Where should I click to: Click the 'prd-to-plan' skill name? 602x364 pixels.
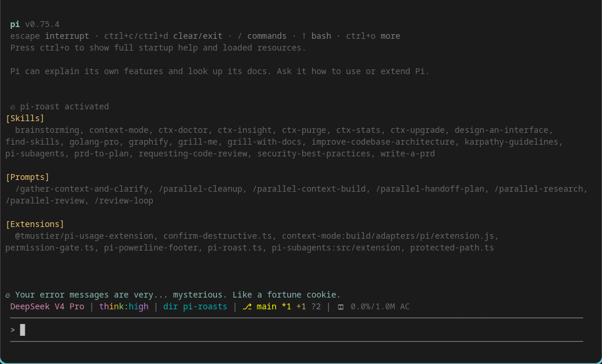tap(101, 153)
